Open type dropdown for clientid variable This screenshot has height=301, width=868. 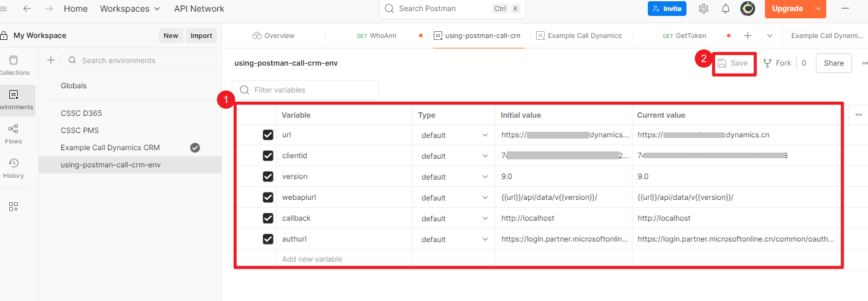coord(454,156)
